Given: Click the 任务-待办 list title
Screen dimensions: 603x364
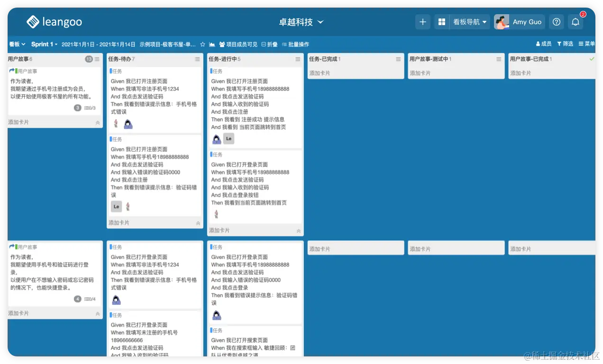Looking at the screenshot, I should [x=119, y=59].
